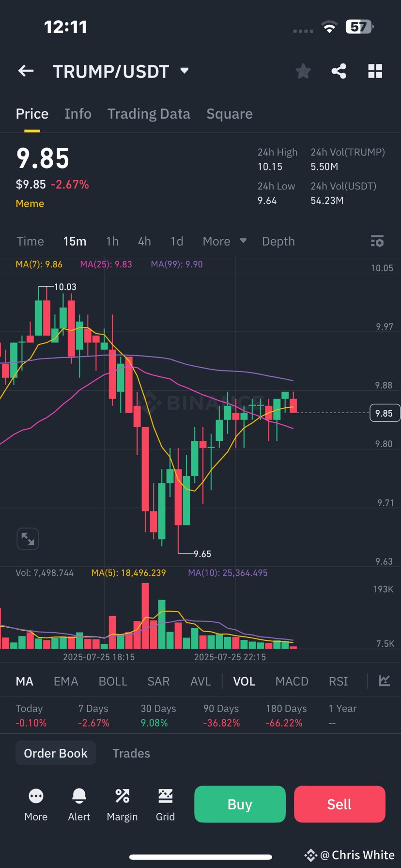Expand the TRUMP/USDT pair selector arrow
This screenshot has height=868, width=401.
[x=184, y=71]
